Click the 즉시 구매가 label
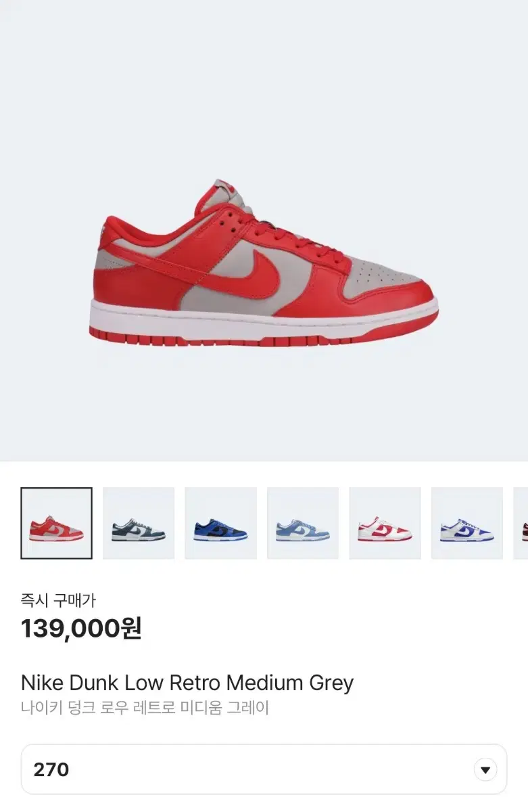This screenshot has width=528, height=812. [x=59, y=600]
